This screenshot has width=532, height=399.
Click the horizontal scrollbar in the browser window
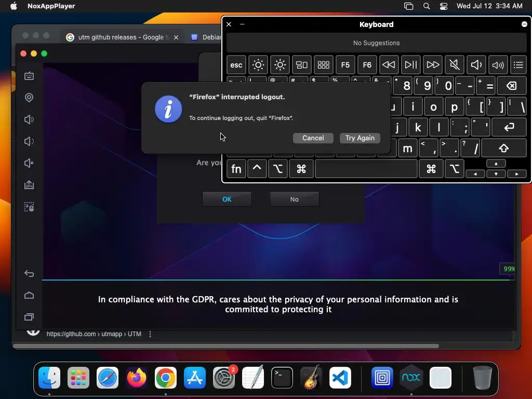[x=225, y=346]
